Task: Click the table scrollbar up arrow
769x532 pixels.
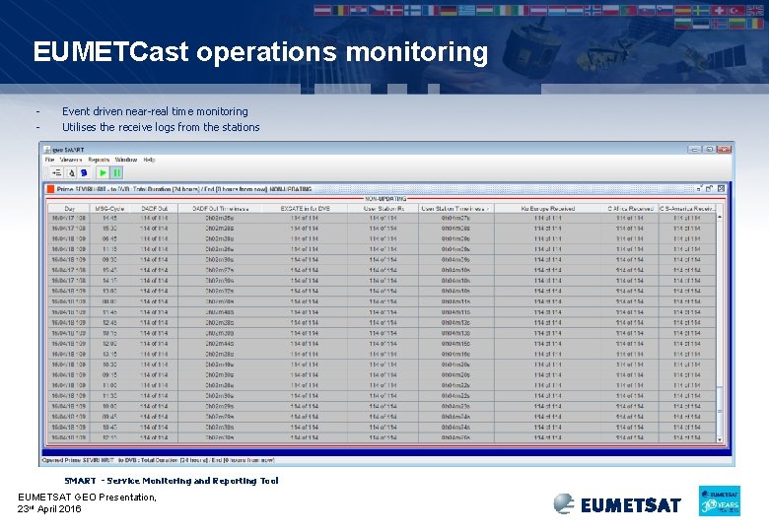Action: point(720,217)
